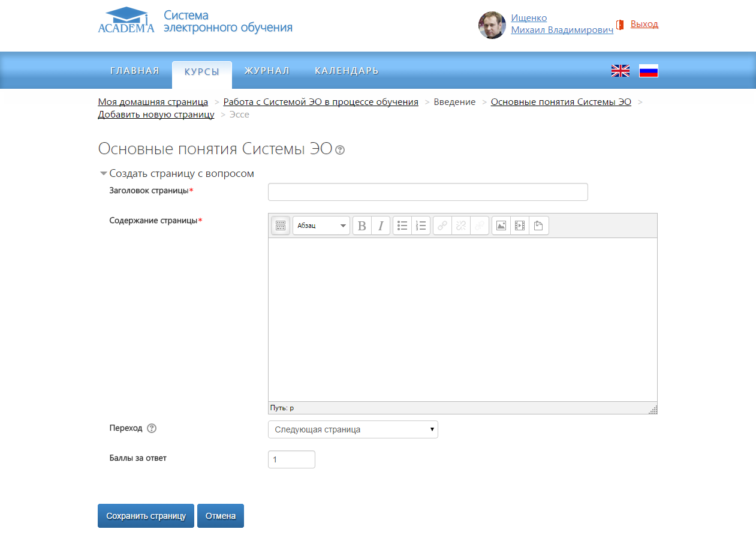Click the paste from Word icon
The image size is (756, 538).
(x=538, y=226)
